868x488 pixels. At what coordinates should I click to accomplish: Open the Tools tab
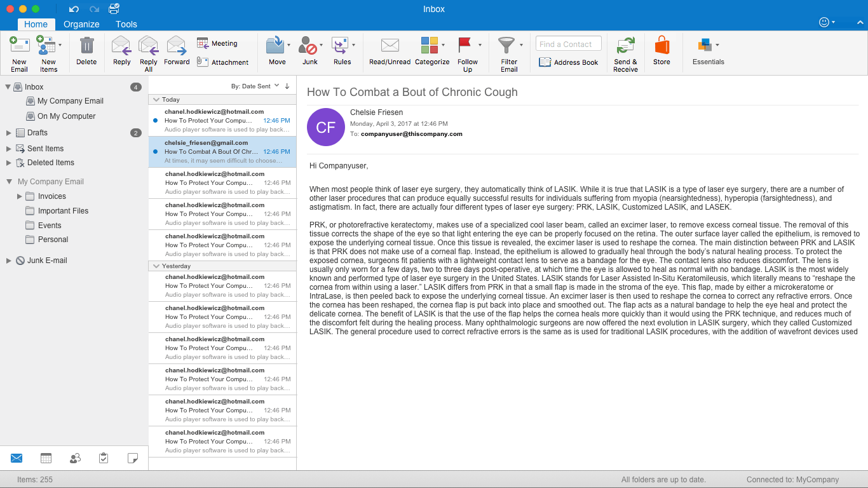tap(126, 24)
